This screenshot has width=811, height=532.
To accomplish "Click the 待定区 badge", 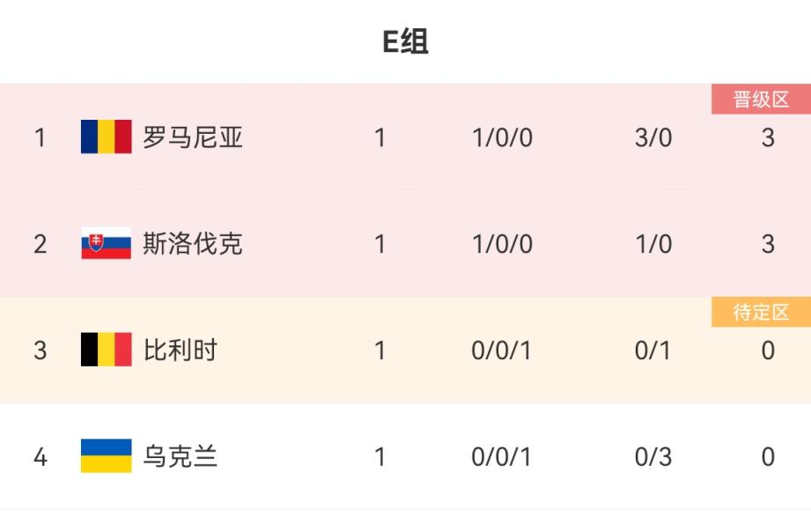I will click(x=761, y=313).
